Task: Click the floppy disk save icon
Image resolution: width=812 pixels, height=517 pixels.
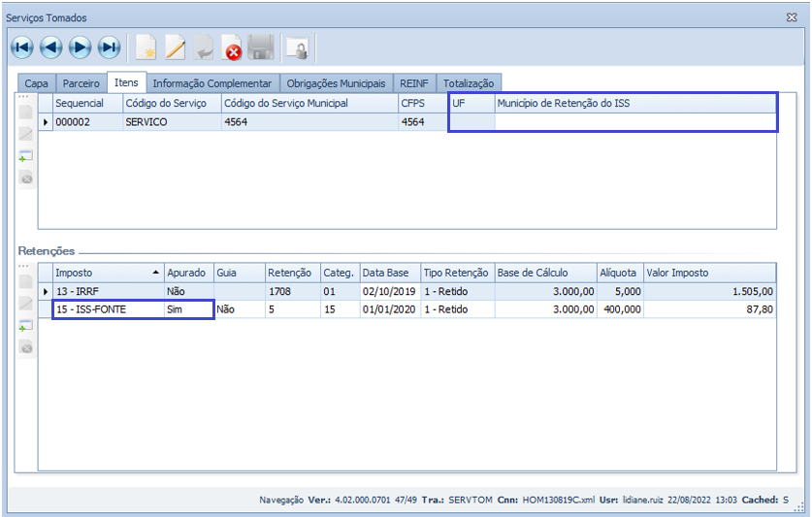Action: pos(260,47)
